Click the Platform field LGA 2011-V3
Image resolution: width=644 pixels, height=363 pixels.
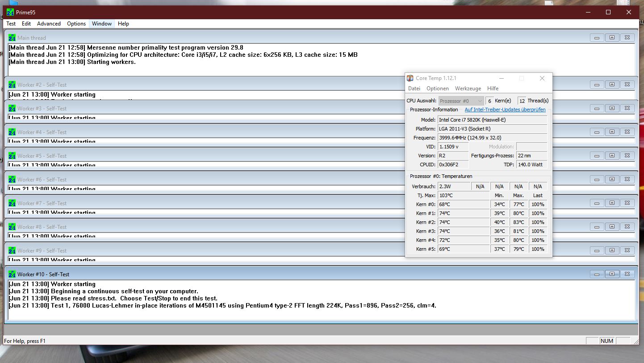[x=492, y=129]
